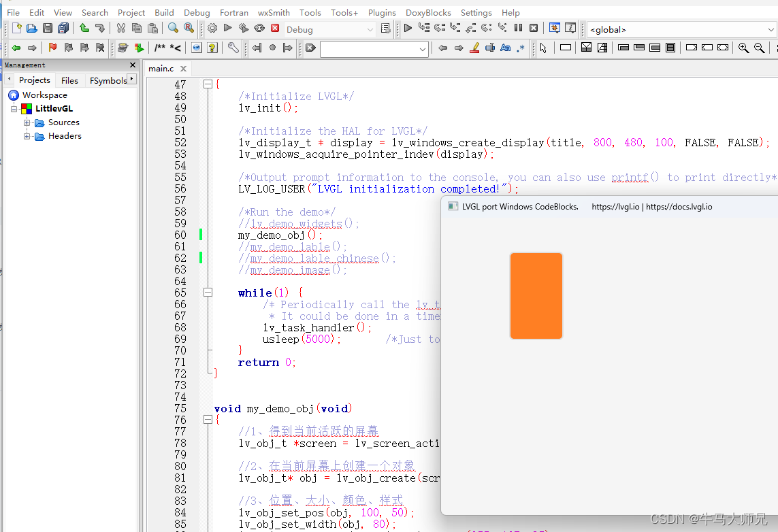
Task: Click the Cut scissors icon
Action: tap(120, 29)
